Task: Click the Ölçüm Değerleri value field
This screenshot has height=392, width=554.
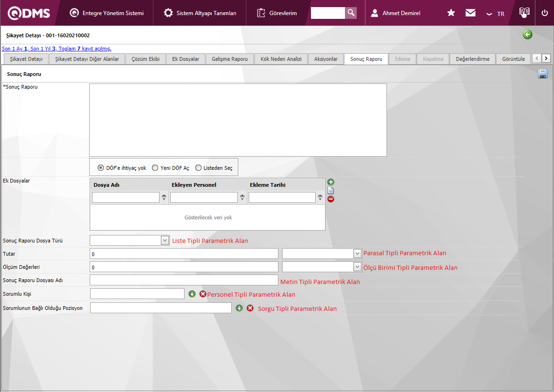Action: [184, 267]
